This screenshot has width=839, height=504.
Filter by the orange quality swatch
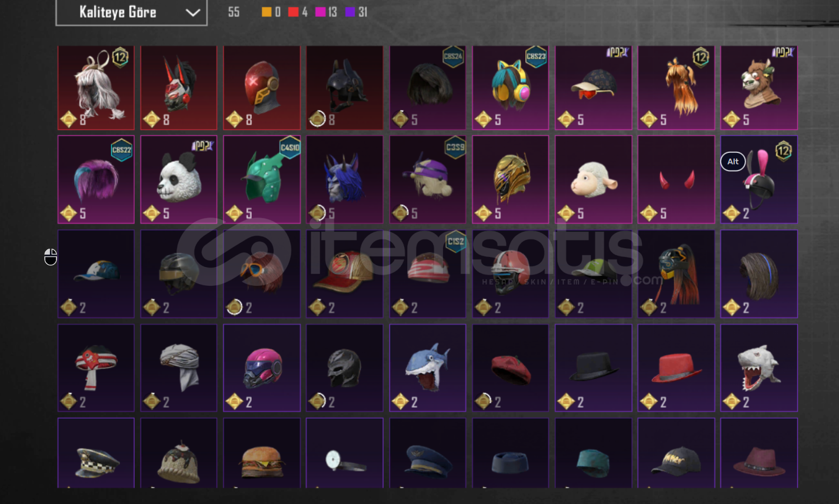point(267,12)
